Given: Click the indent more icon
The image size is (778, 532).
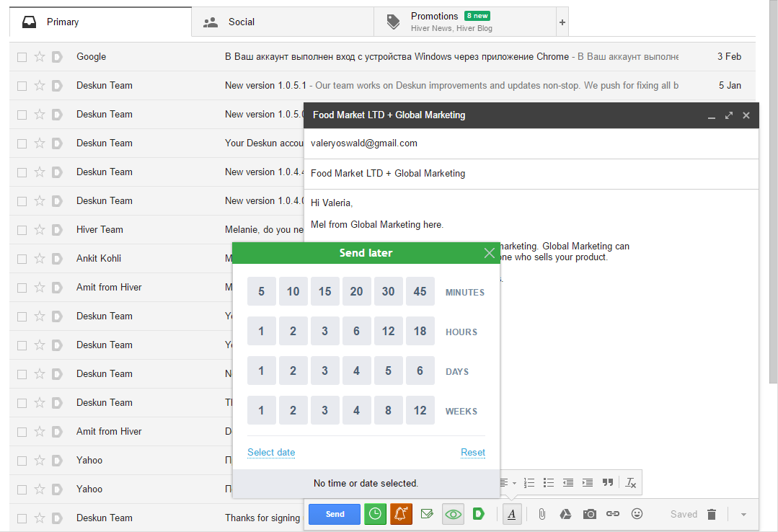Looking at the screenshot, I should coord(588,483).
